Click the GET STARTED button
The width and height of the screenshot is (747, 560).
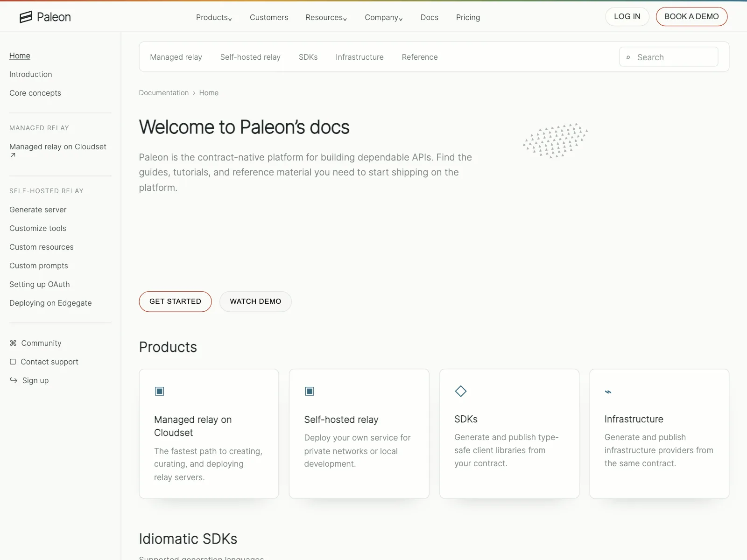coord(175,301)
